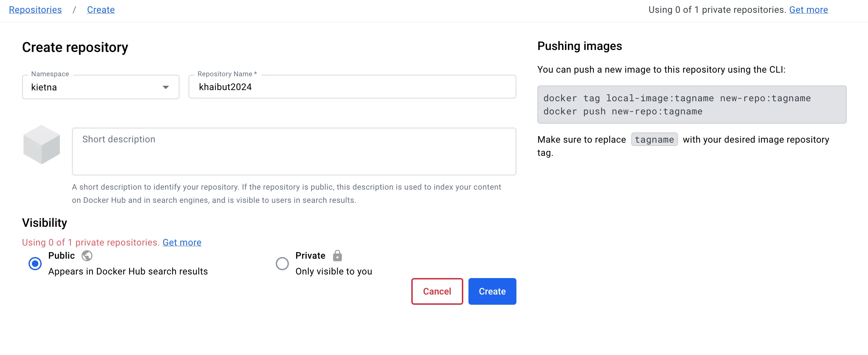Click into the Short description text area
This screenshot has height=355, width=868.
coord(294,152)
